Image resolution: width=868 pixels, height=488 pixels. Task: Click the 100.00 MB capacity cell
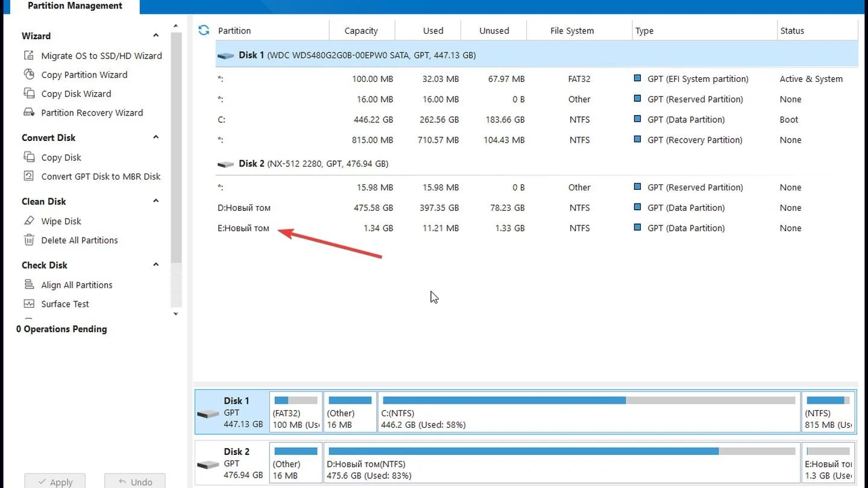click(373, 79)
